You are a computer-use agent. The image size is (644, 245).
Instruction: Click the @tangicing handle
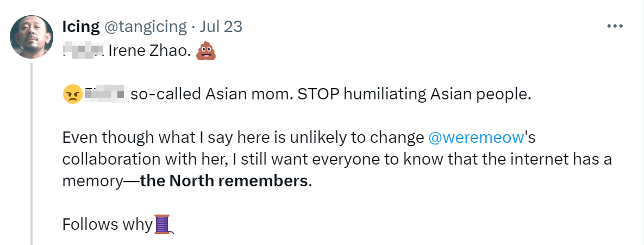(145, 26)
